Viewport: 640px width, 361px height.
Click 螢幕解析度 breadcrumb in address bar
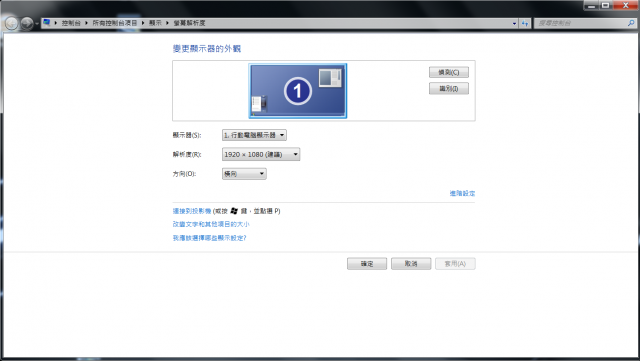tap(189, 23)
